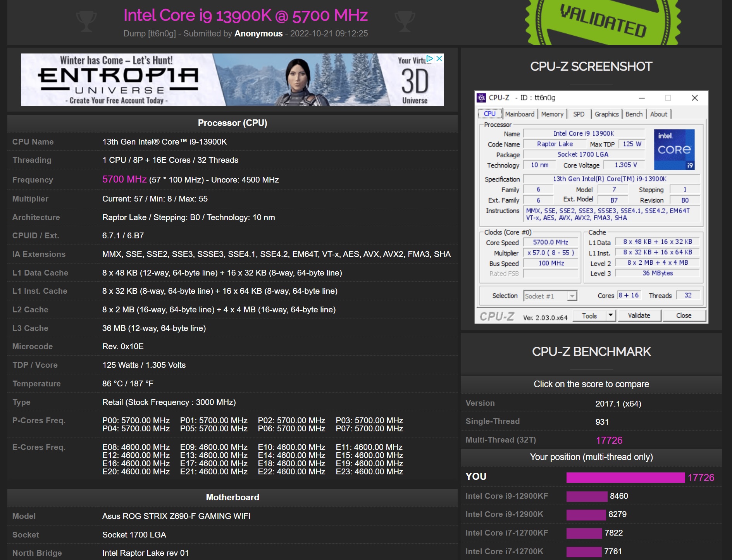Image resolution: width=732 pixels, height=560 pixels.
Task: Click the Intel Core i9 logo
Action: 674,150
